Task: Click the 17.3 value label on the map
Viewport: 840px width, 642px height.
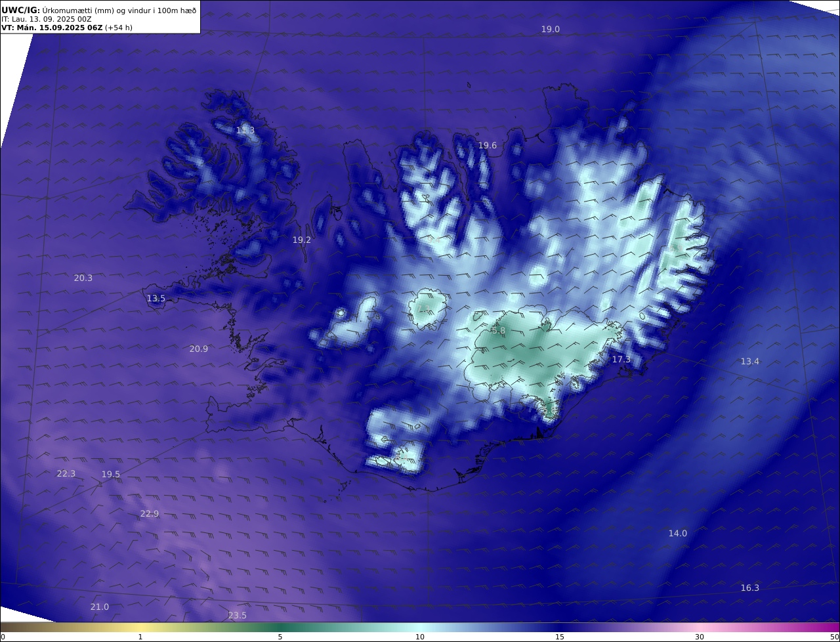Action: [x=621, y=360]
